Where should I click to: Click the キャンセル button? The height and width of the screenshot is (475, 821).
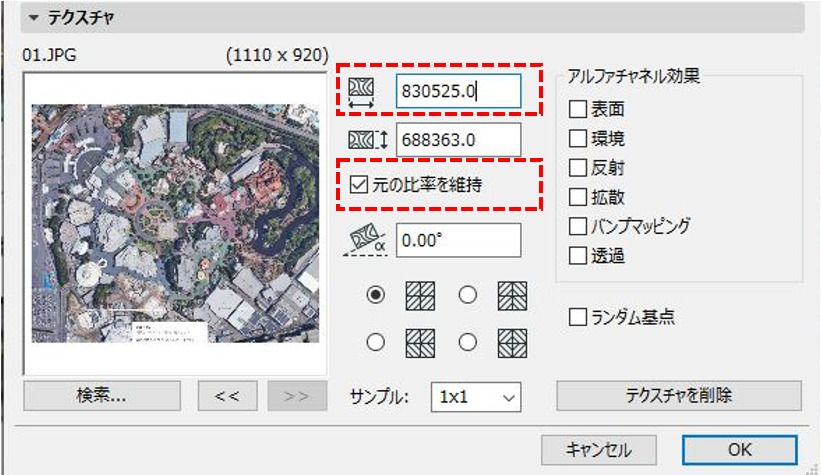click(598, 450)
